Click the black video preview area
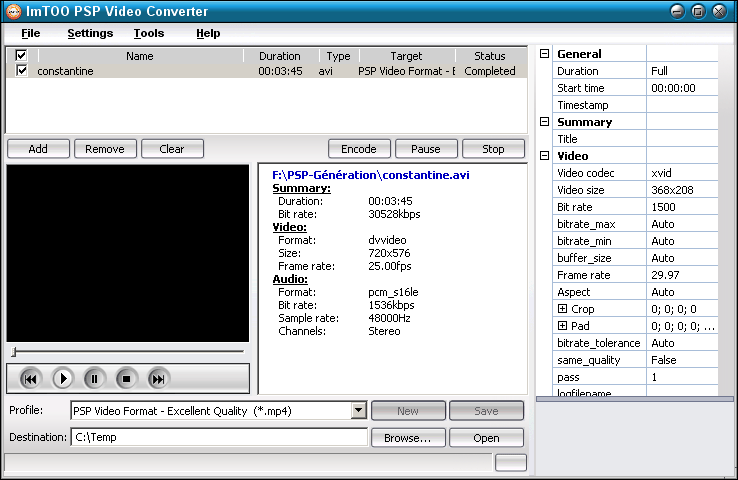The width and height of the screenshot is (738, 480). coord(128,253)
